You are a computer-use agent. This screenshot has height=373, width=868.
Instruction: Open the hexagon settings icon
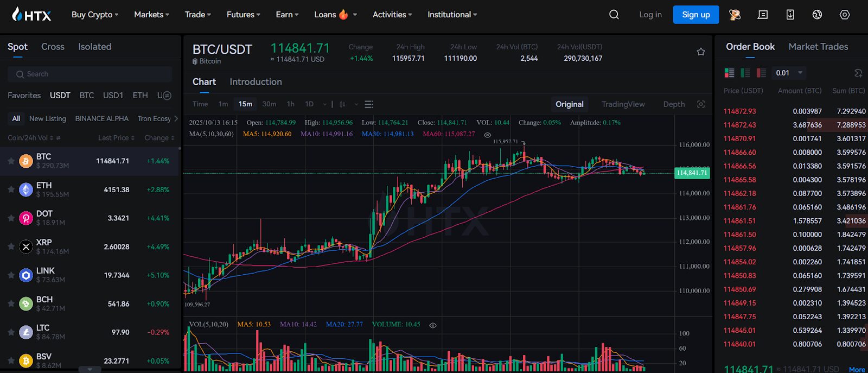845,15
